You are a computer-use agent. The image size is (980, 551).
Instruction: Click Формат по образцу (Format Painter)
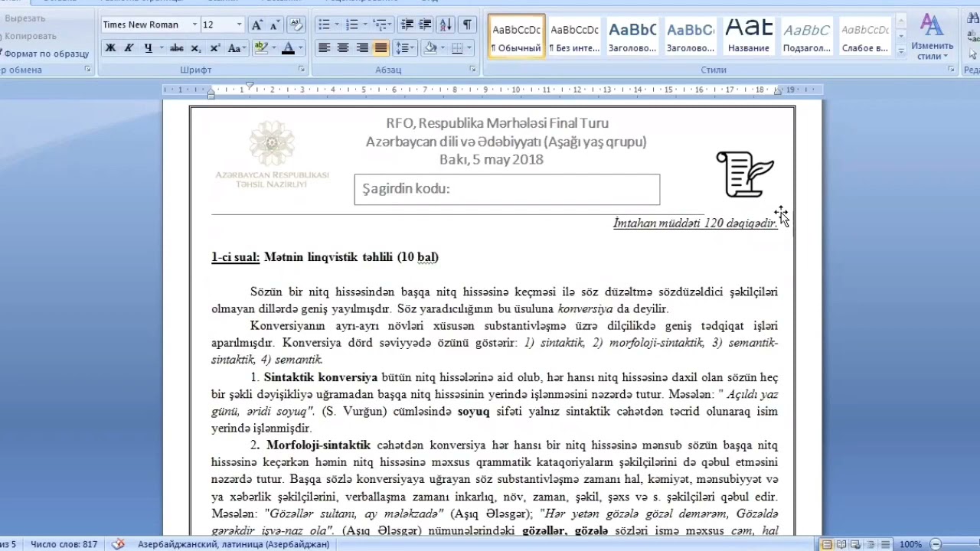click(x=46, y=54)
